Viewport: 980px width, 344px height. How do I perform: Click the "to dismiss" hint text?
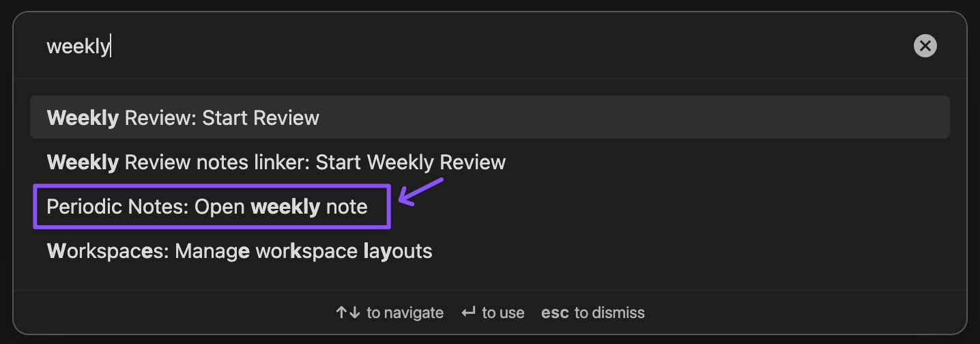pos(609,313)
